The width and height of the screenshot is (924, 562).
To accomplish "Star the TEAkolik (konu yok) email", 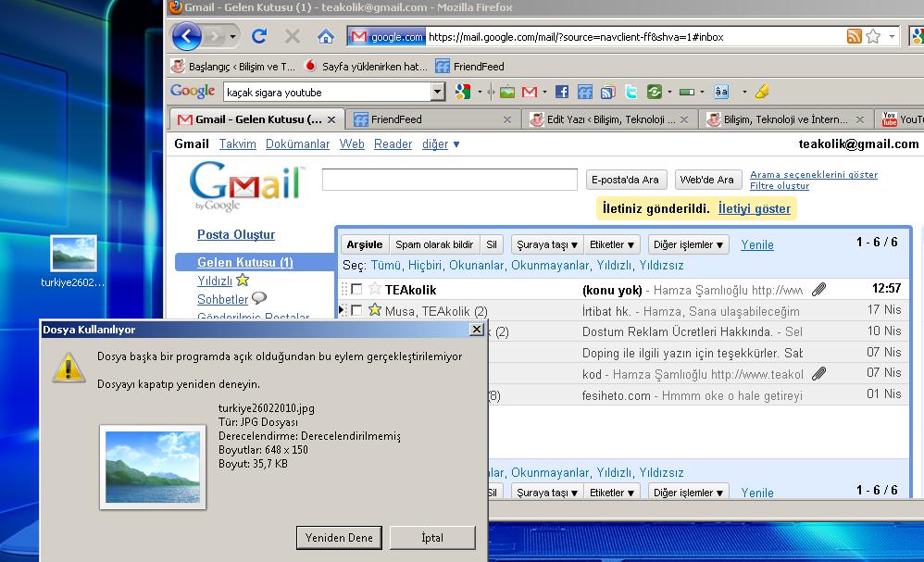I will (x=374, y=289).
